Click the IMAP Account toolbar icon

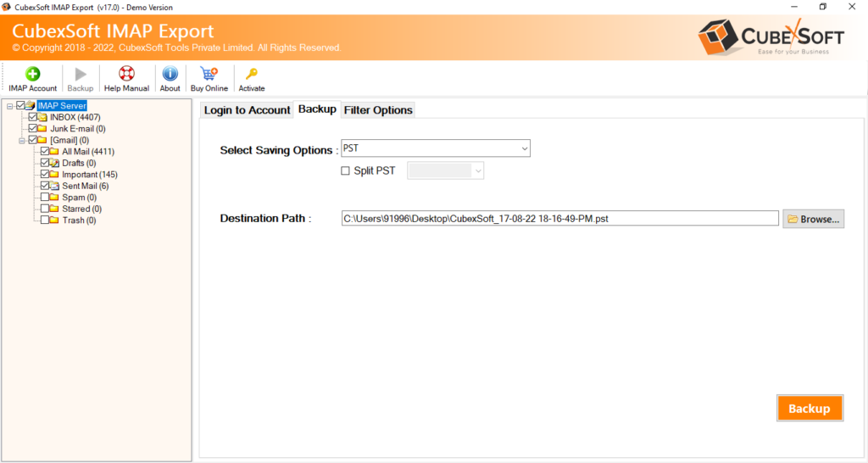pos(33,74)
